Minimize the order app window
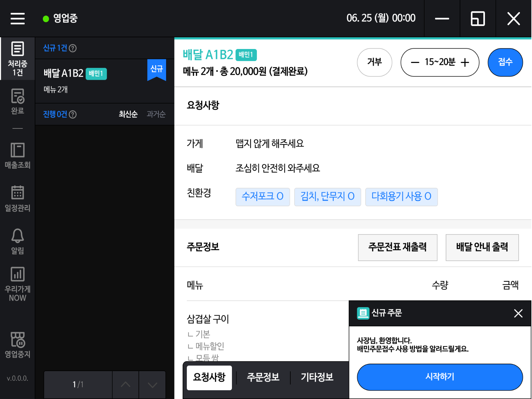 pos(442,18)
